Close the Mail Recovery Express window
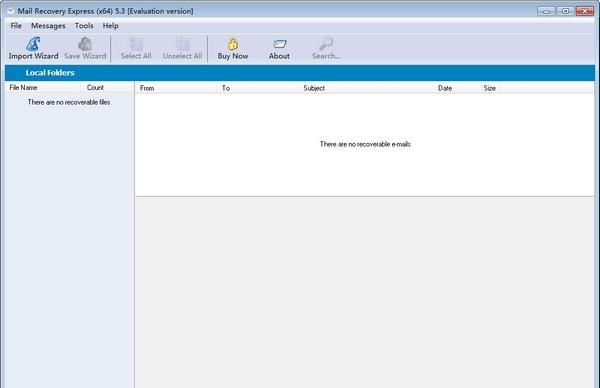Image resolution: width=600 pixels, height=388 pixels. [585, 11]
